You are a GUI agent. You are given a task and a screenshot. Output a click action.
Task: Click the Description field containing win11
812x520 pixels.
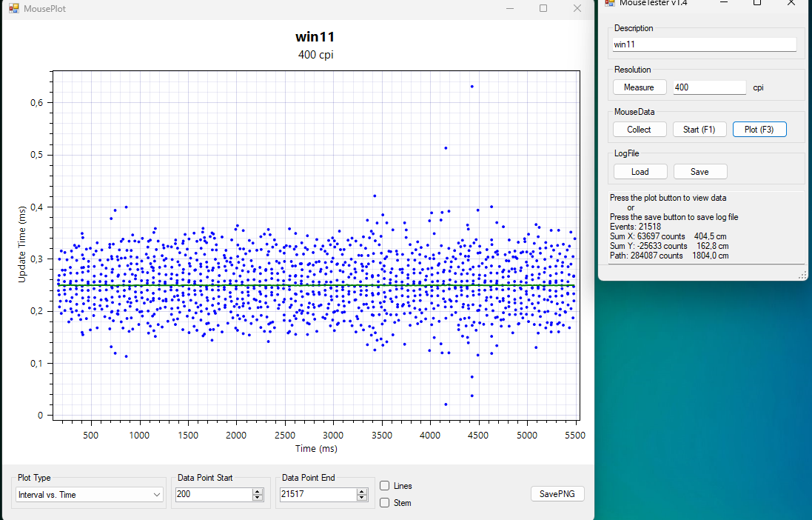coord(704,44)
